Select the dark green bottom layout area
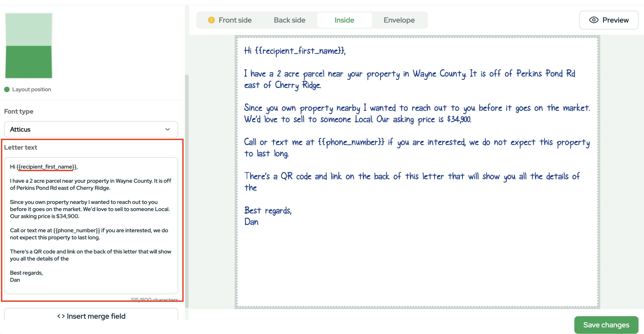 tap(29, 62)
